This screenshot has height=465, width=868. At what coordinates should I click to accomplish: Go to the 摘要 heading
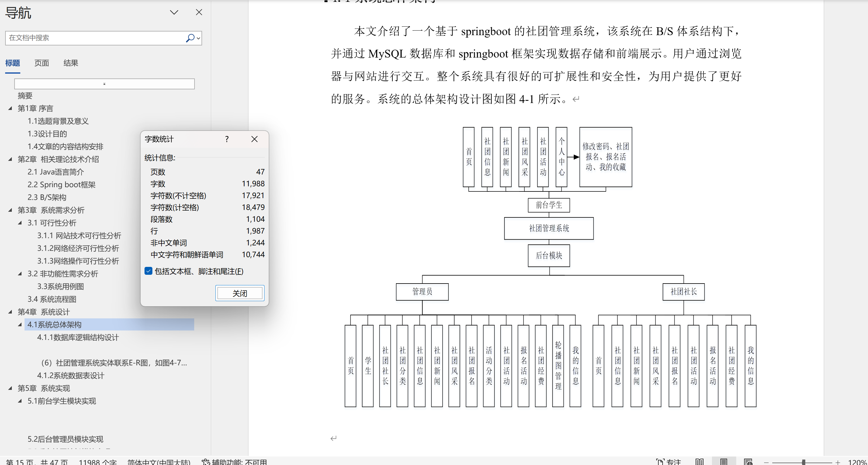coord(25,96)
